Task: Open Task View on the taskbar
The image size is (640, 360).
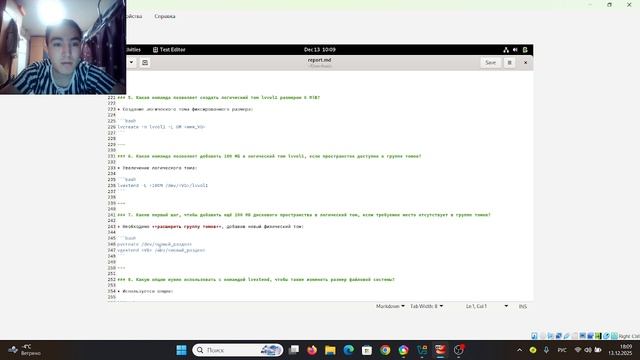Action: [294, 350]
